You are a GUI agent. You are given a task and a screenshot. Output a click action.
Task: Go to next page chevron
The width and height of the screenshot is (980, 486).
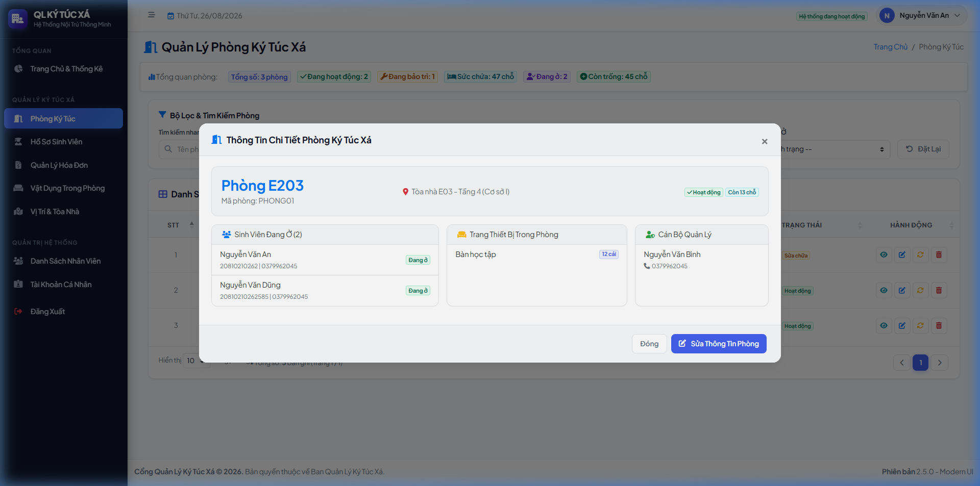point(940,363)
